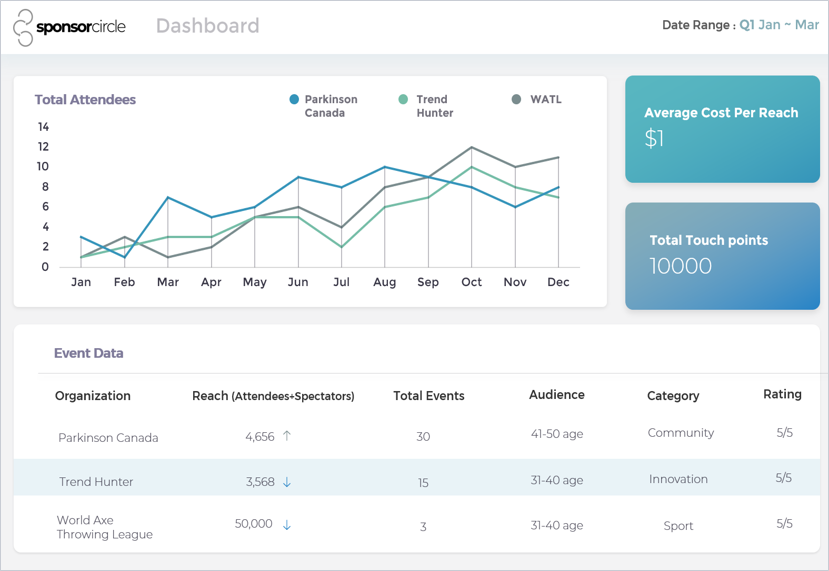This screenshot has width=829, height=571.
Task: Sort by the Category column header
Action: coord(673,396)
